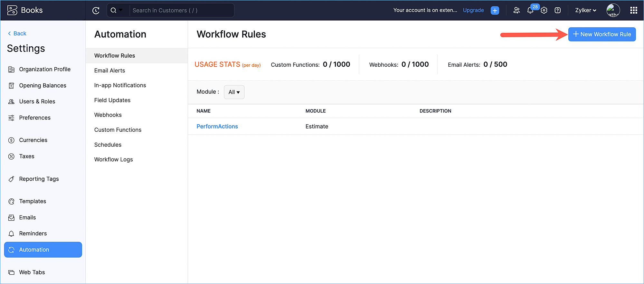This screenshot has height=284, width=644.
Task: Open the PerformActions workflow rule
Action: point(217,127)
